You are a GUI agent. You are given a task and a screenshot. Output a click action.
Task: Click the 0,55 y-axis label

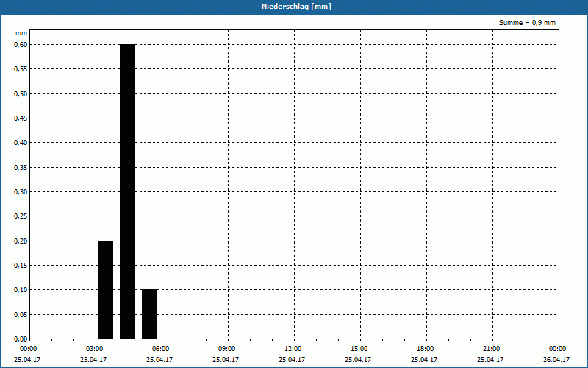coord(21,69)
